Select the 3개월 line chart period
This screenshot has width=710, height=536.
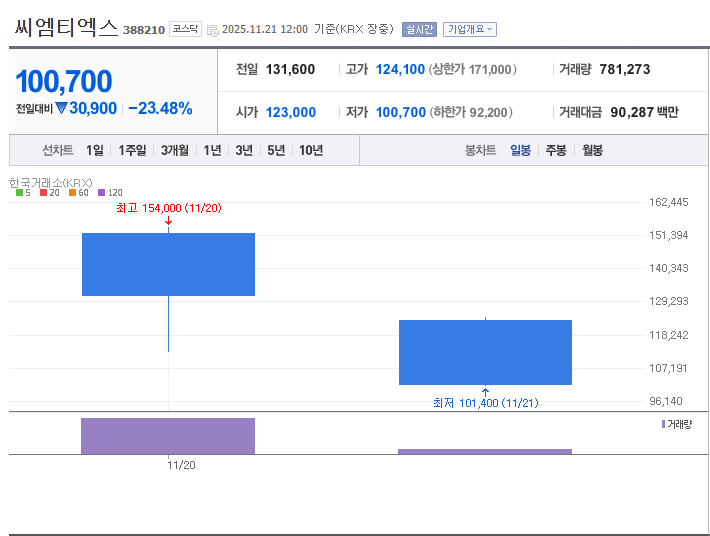(x=175, y=150)
